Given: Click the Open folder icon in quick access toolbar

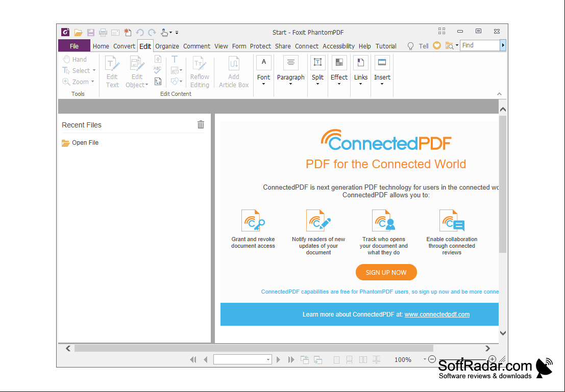Looking at the screenshot, I should click(x=78, y=33).
